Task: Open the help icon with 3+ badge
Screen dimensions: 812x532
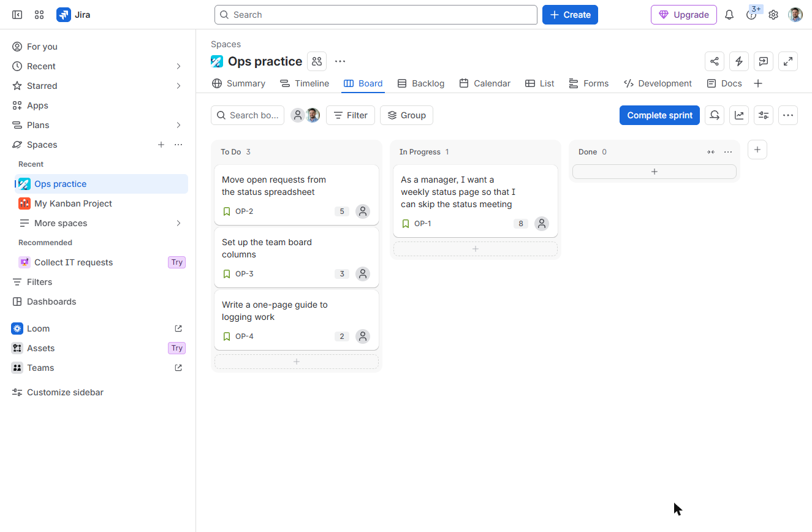Action: (x=751, y=15)
